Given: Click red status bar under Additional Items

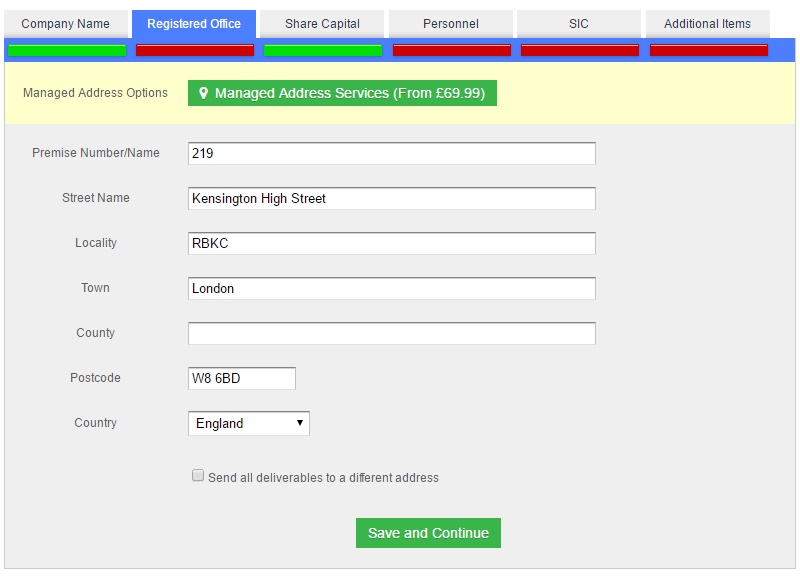Looking at the screenshot, I should (708, 50).
